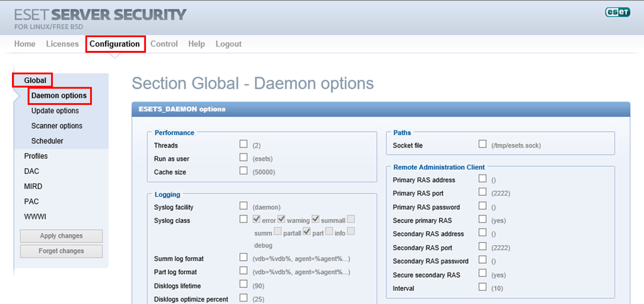Click the socket path (/tmp/esets.sock)

pos(516,146)
